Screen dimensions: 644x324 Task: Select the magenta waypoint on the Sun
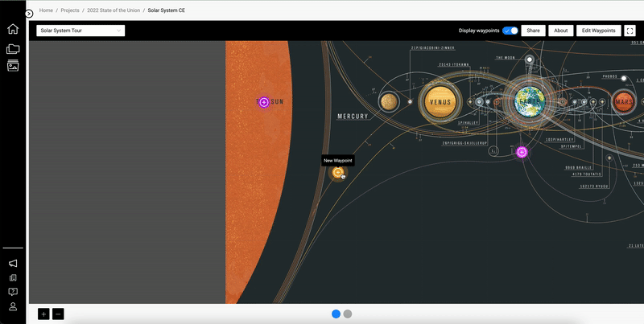point(264,102)
